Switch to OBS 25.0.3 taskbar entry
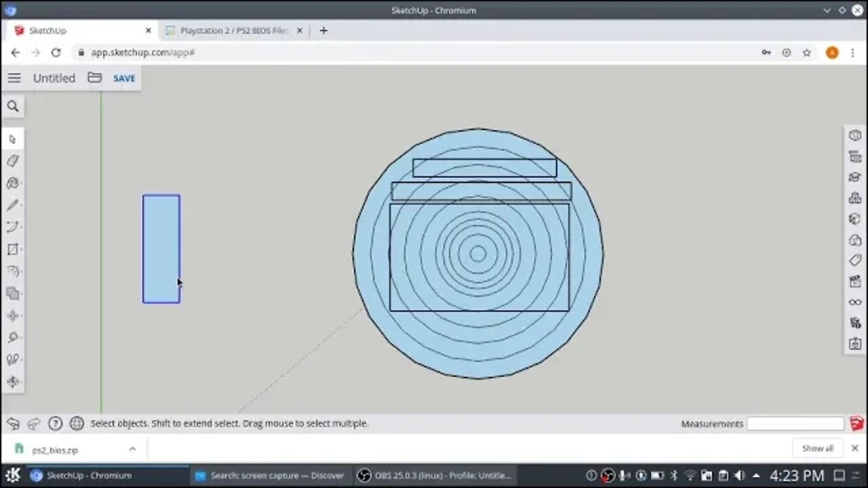 click(x=435, y=475)
